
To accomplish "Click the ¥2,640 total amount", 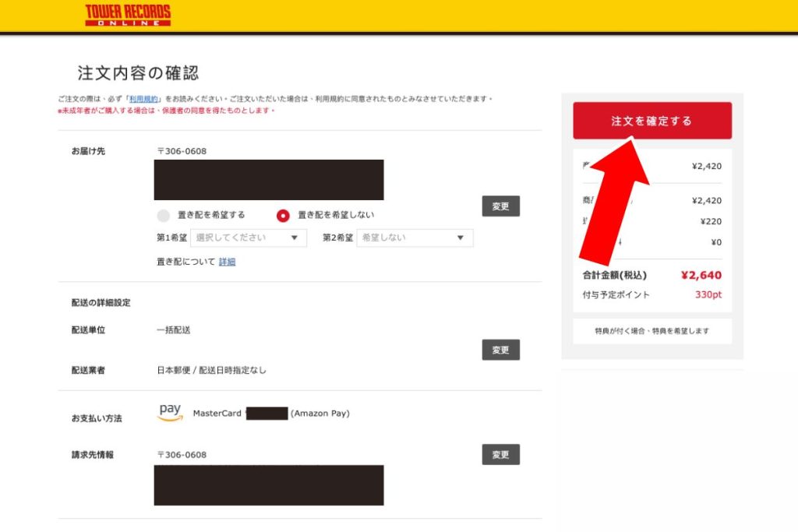I will [701, 275].
